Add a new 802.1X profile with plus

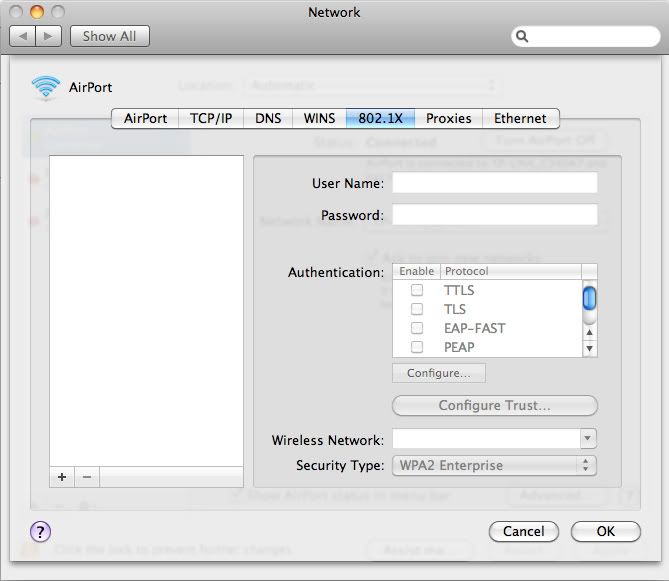[62, 477]
